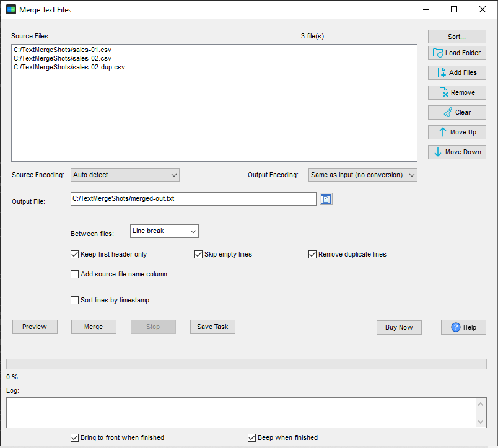Click the 3 file(s) count label
This screenshot has height=448, width=498.
click(x=313, y=36)
